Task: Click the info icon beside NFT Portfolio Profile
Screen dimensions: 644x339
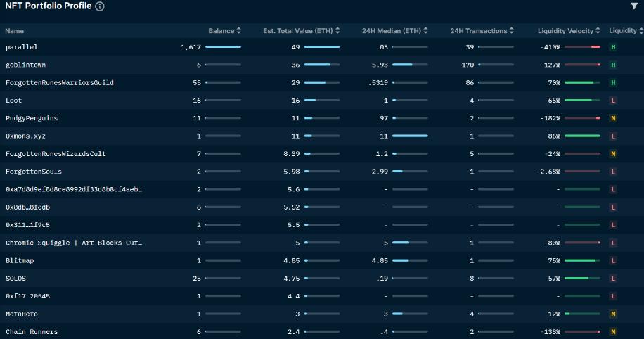Action: pos(100,6)
